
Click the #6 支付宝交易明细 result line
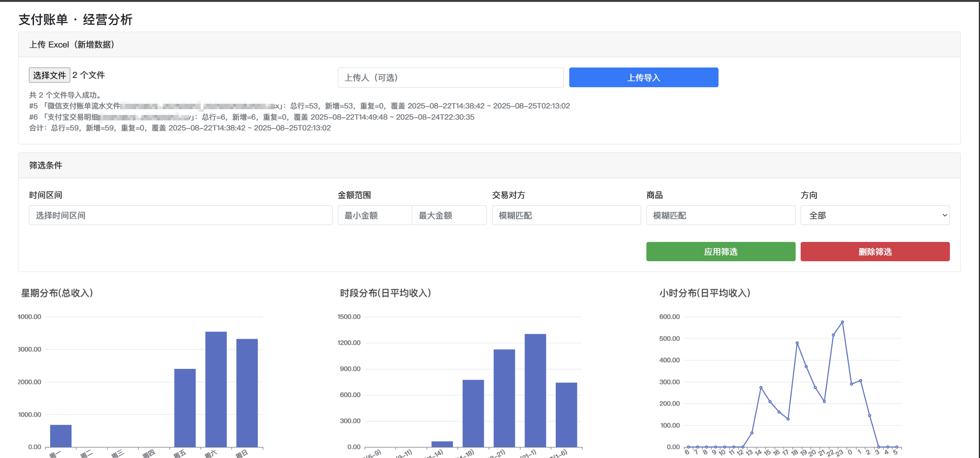tap(251, 117)
